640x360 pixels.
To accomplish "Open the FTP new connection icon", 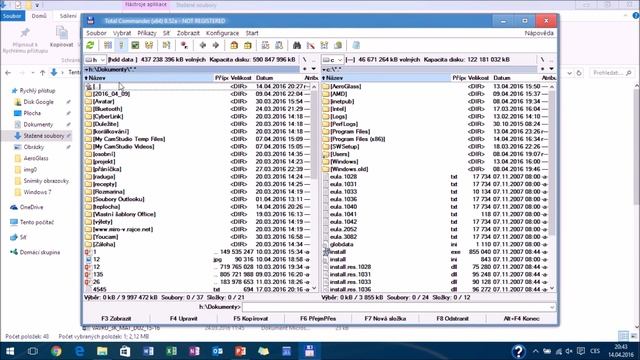I will point(279,45).
